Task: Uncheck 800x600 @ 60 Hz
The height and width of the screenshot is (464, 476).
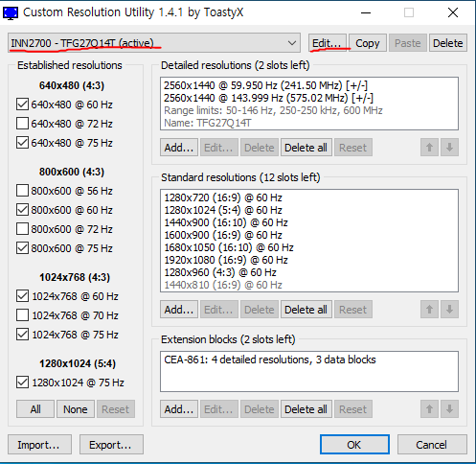Action: [x=22, y=210]
